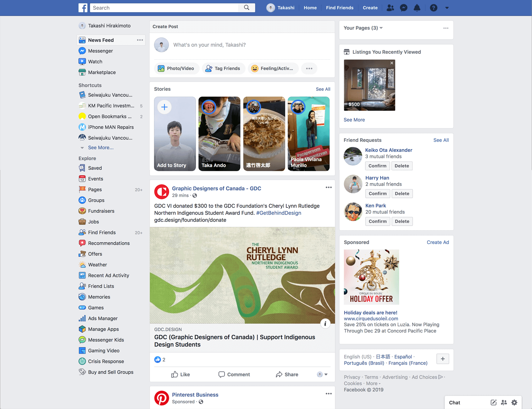Open Taka Ando story thumbnail
The height and width of the screenshot is (409, 532).
(220, 134)
